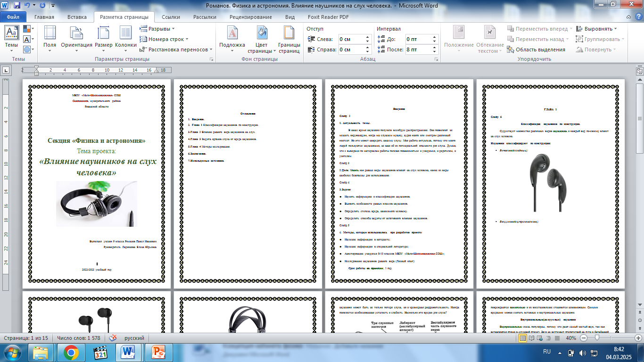Switch to the Foxit Reader PDF tab
644x362 pixels.
coord(328,17)
